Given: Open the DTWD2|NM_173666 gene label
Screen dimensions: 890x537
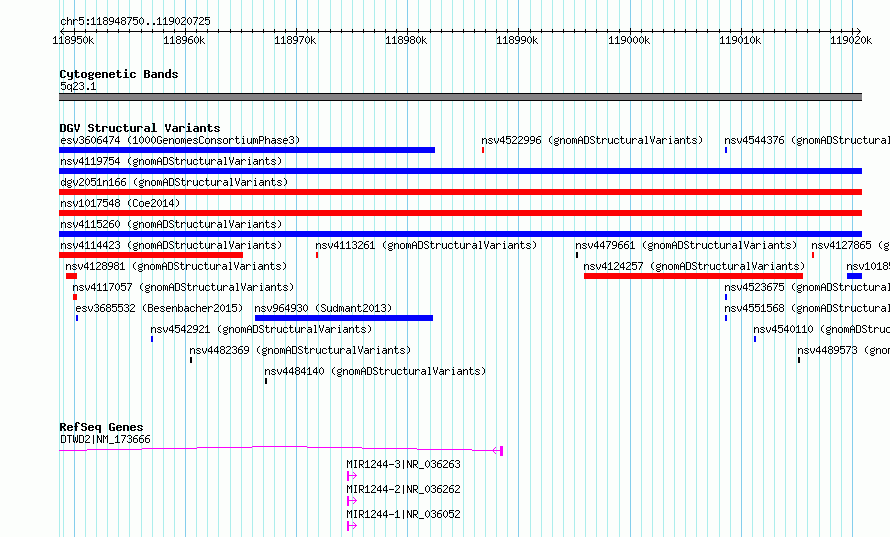Looking at the screenshot, I should point(106,439).
